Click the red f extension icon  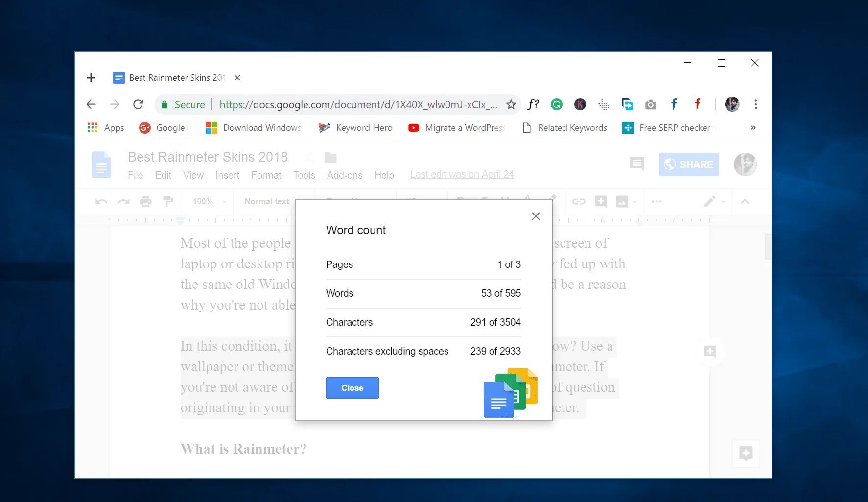point(698,104)
